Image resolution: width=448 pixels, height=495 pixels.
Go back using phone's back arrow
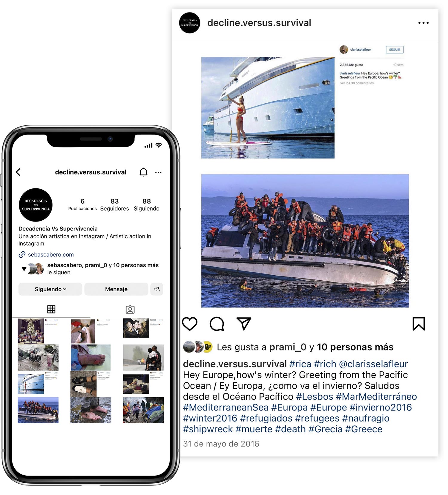[18, 172]
